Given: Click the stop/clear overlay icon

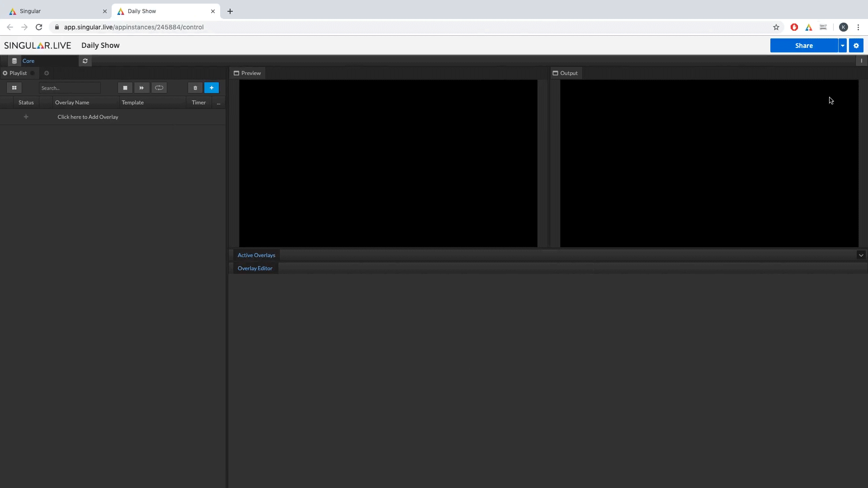Looking at the screenshot, I should (125, 88).
